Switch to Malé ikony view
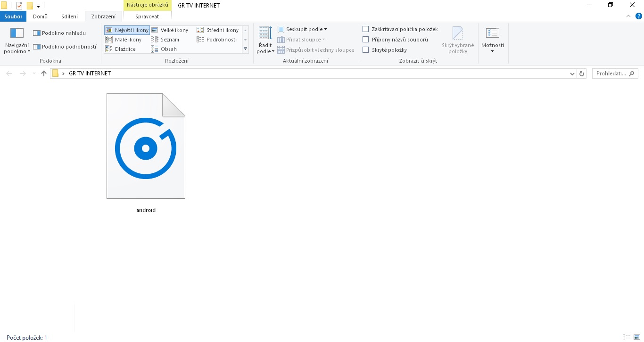 coord(123,40)
